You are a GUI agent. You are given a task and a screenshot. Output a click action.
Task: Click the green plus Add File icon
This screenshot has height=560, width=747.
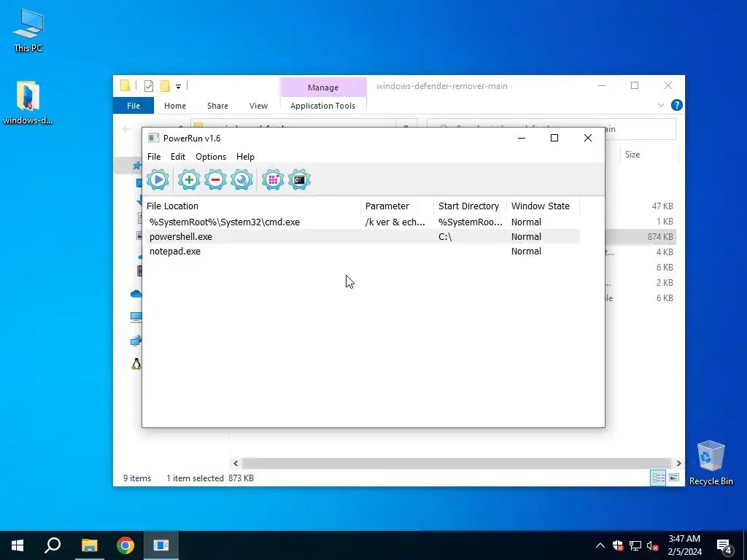click(189, 180)
